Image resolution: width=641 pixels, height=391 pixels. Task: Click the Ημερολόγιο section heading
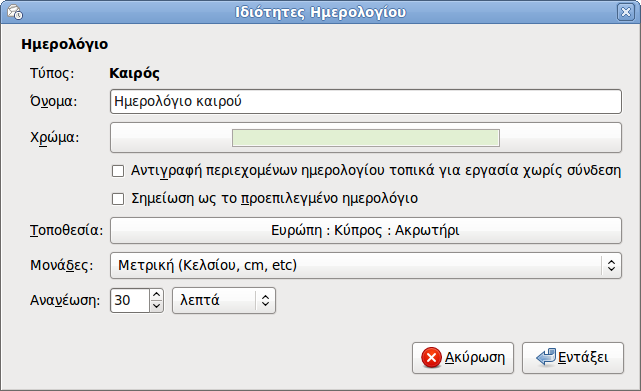coord(65,44)
